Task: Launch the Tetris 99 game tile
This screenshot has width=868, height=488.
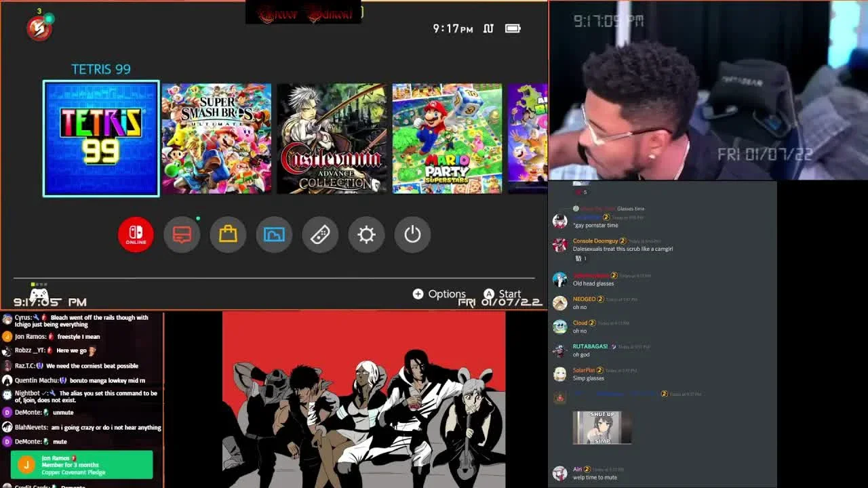Action: click(x=101, y=139)
